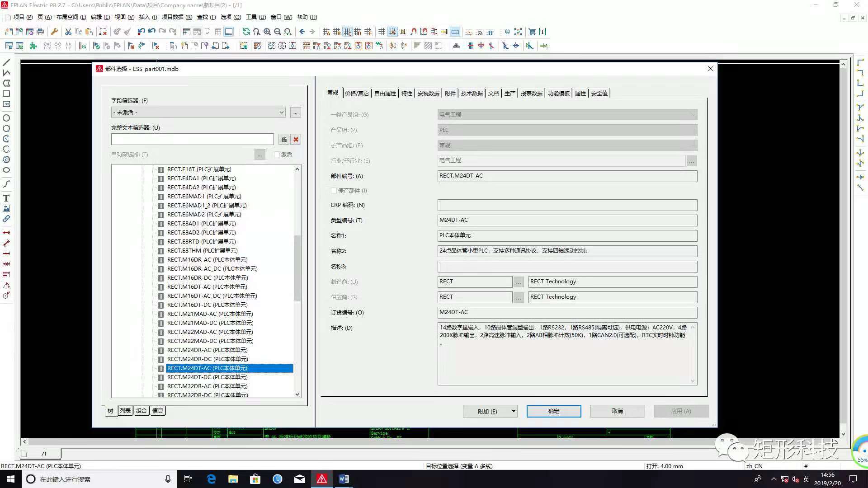868x488 pixels.
Task: Click the zoom out magnifier icon
Action: coord(278,32)
